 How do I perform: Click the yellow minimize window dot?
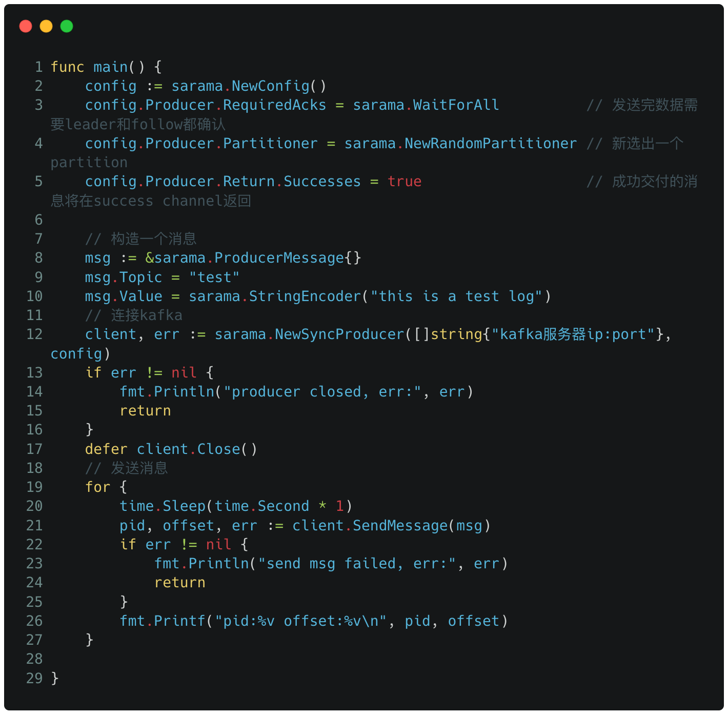pyautogui.click(x=46, y=26)
